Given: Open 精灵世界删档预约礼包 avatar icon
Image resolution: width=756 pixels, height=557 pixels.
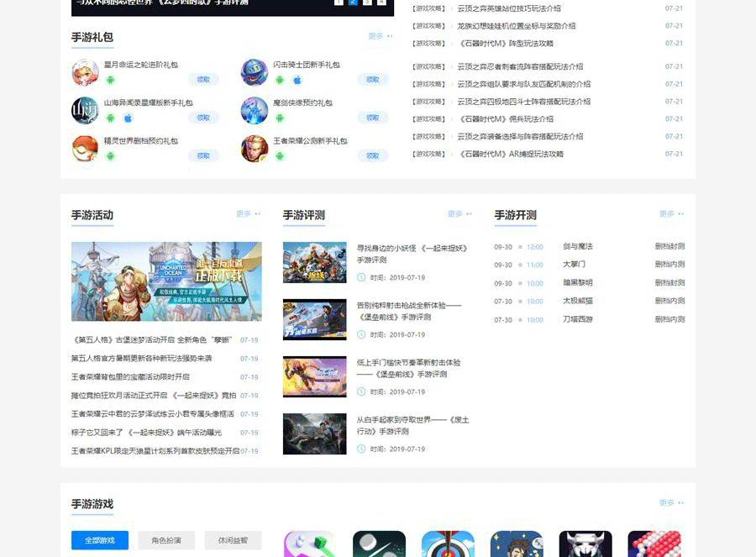Looking at the screenshot, I should pyautogui.click(x=85, y=149).
